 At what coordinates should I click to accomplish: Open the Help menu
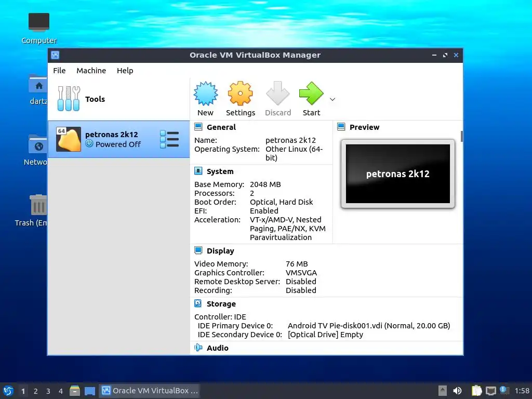pos(125,71)
